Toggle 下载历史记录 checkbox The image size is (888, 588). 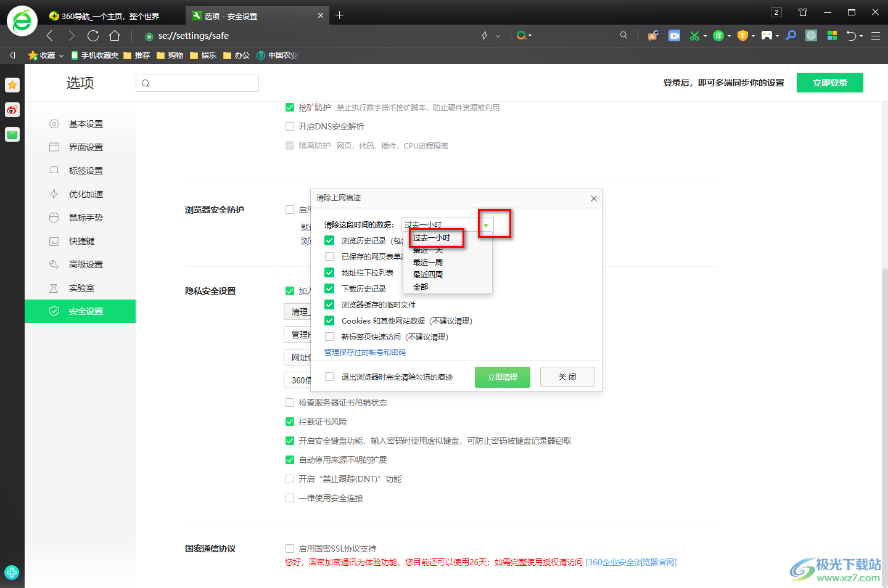tap(329, 288)
